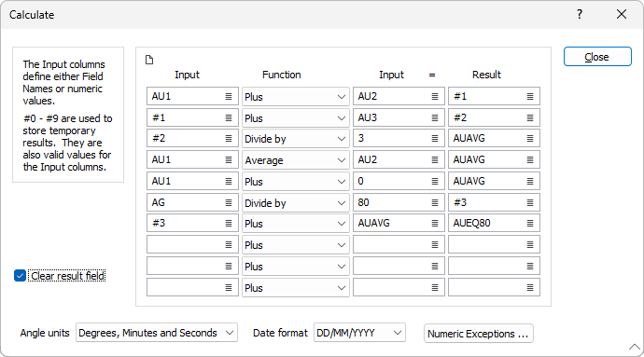644x357 pixels.
Task: Click list icon in AUEQ80 result field
Action: pyautogui.click(x=530, y=223)
